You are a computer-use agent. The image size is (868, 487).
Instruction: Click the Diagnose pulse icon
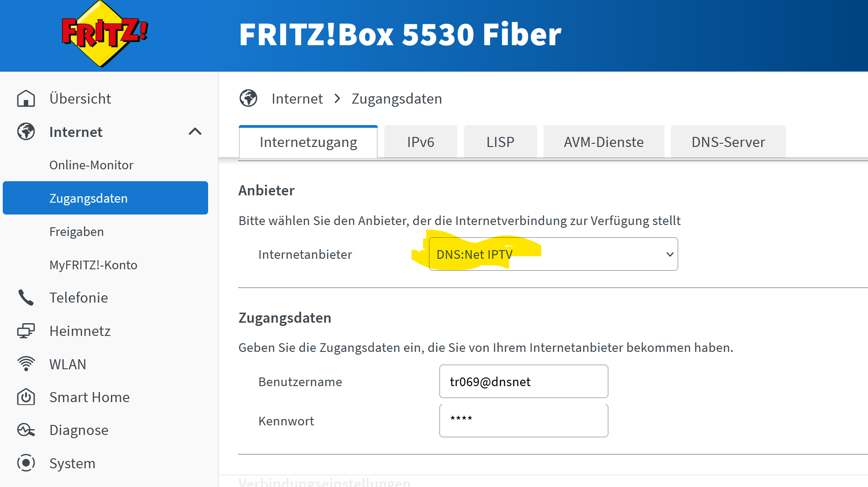pos(26,430)
